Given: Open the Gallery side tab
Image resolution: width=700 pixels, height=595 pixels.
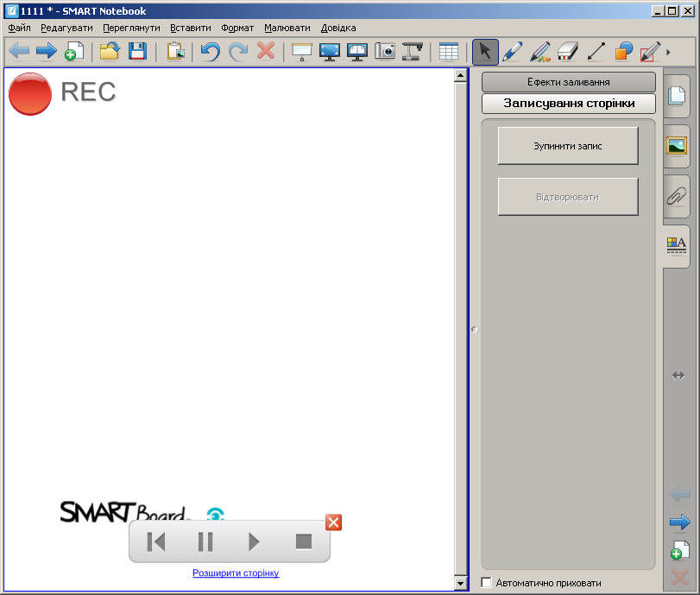Looking at the screenshot, I should (x=677, y=146).
